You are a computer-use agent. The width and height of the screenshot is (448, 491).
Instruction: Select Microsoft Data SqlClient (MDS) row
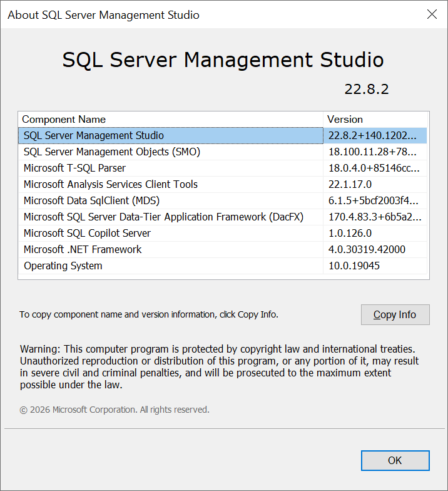point(223,200)
